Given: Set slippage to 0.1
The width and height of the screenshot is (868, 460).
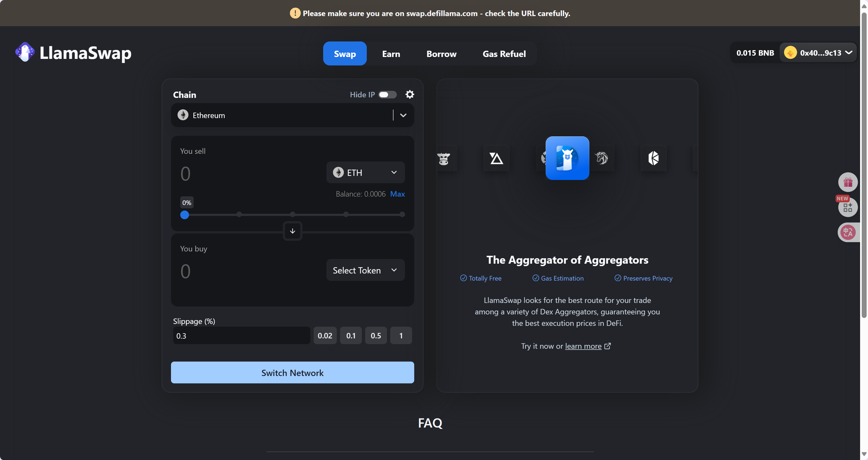Looking at the screenshot, I should pyautogui.click(x=351, y=336).
